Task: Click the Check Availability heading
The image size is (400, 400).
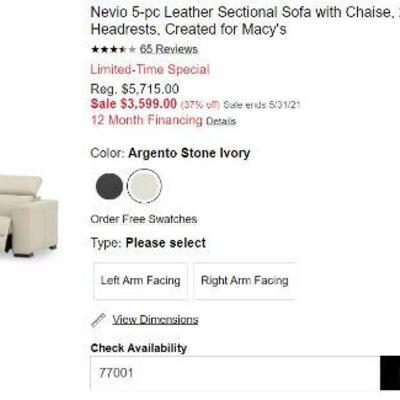Action: (139, 348)
